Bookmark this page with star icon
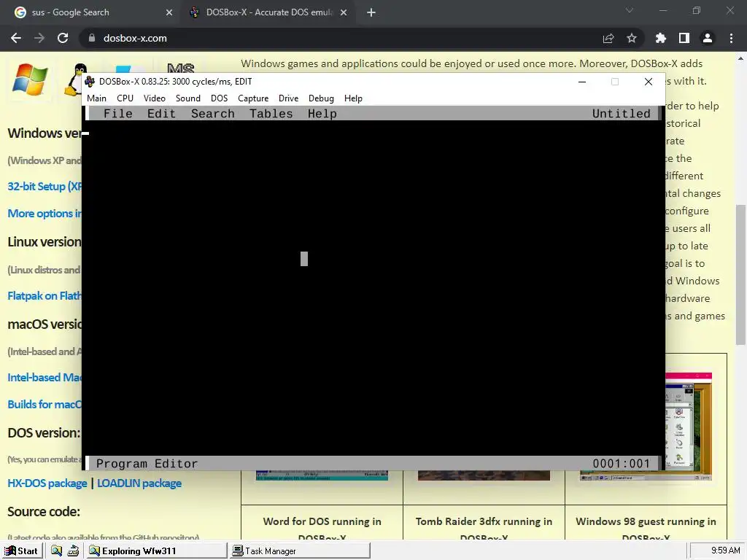Image resolution: width=747 pixels, height=560 pixels. [x=632, y=38]
